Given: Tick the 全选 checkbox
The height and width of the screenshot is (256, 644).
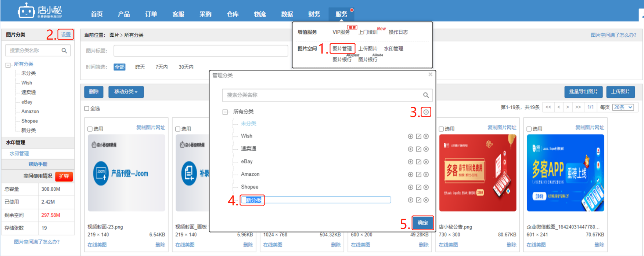Looking at the screenshot, I should click(87, 109).
